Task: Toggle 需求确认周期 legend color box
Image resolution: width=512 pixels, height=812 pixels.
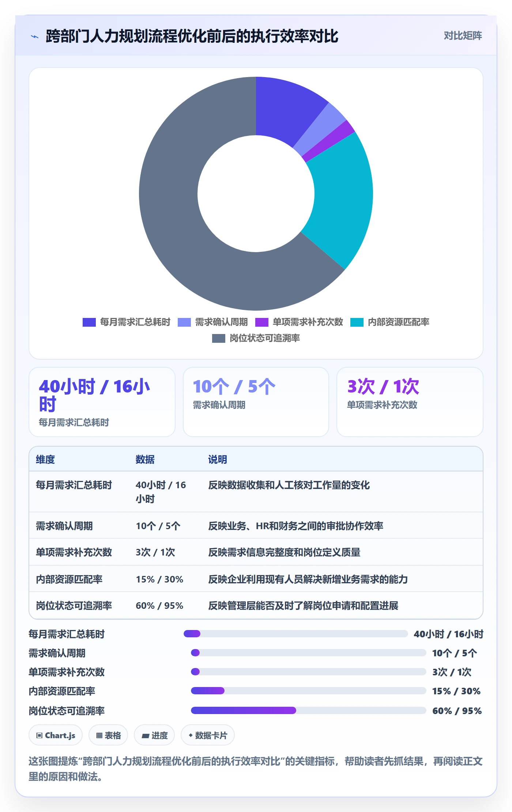Action: (x=184, y=322)
